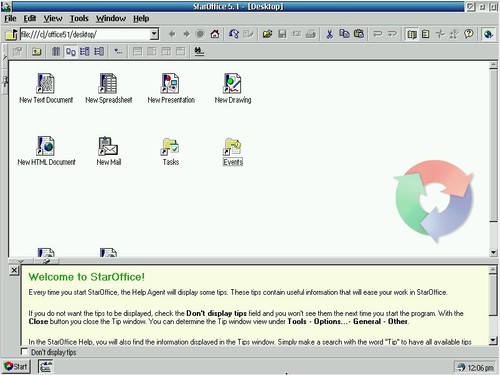Click the tips pane scrollbar down arrow

[493, 340]
